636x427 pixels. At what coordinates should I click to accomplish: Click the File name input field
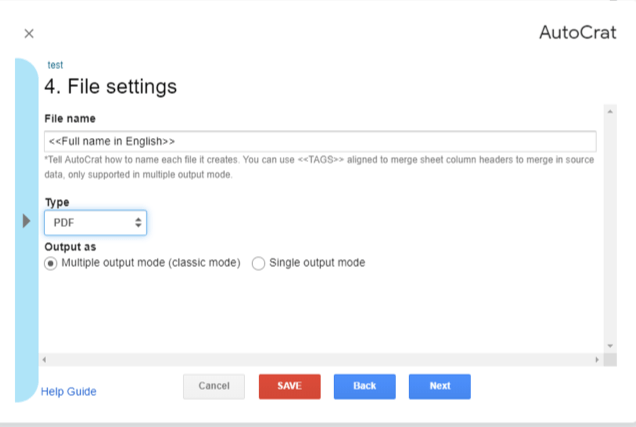(x=320, y=141)
